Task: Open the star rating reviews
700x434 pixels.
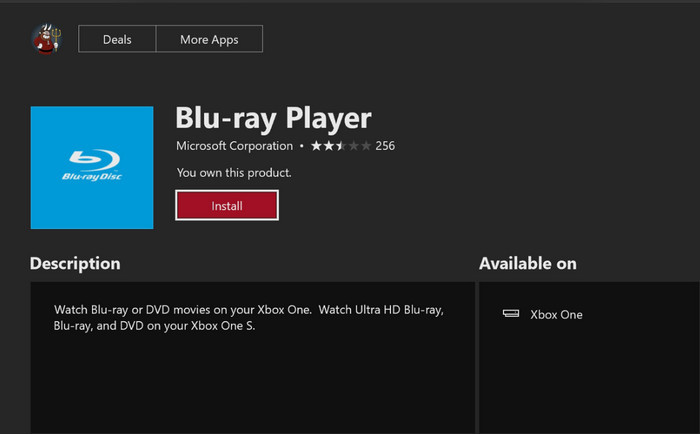Action: tap(341, 146)
